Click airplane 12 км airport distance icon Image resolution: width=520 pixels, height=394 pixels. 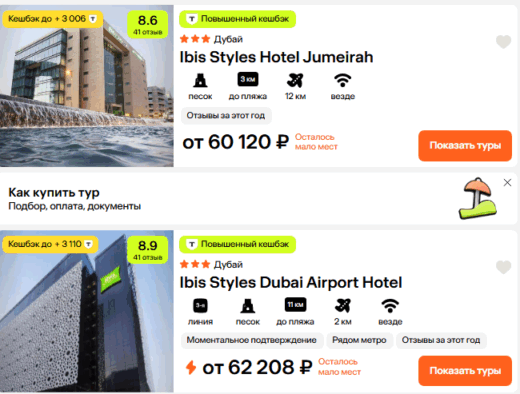[295, 80]
